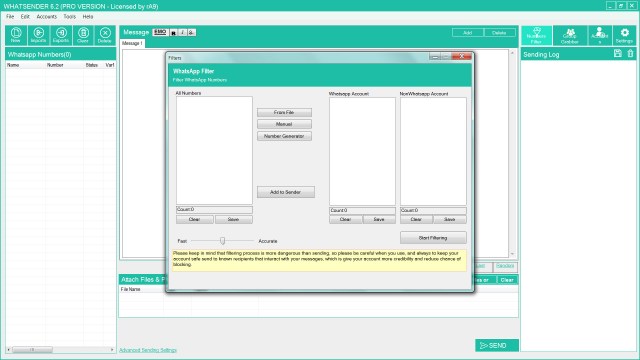Click the green SEND button
Image resolution: width=640 pixels, height=360 pixels.
(x=497, y=345)
